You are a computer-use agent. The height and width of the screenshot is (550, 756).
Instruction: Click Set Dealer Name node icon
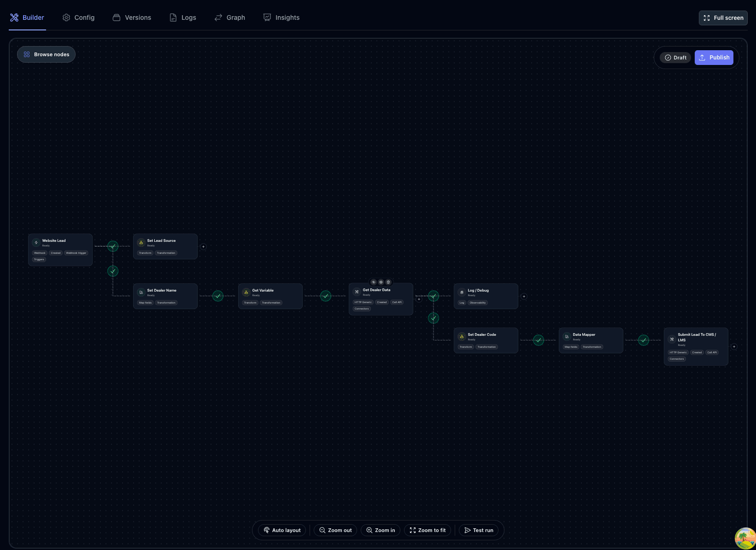(141, 292)
